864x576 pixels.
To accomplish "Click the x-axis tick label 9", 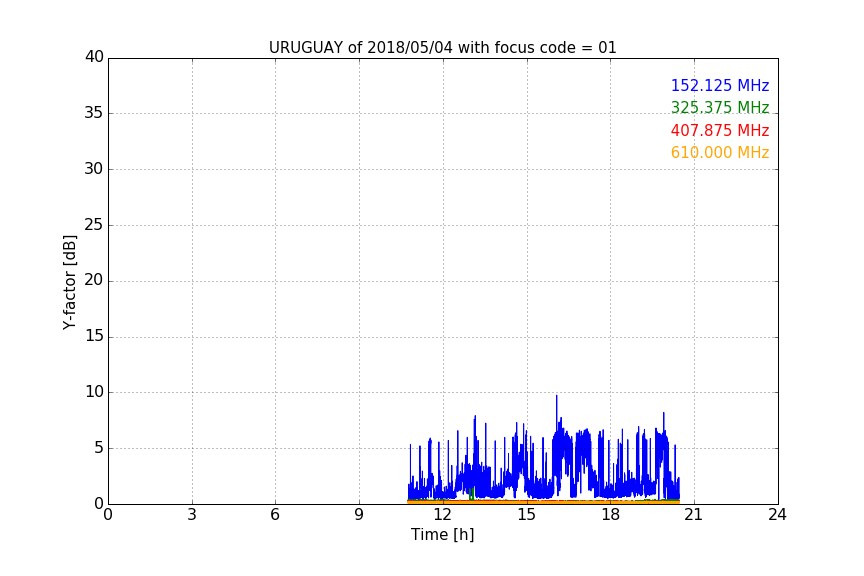I will (x=359, y=515).
